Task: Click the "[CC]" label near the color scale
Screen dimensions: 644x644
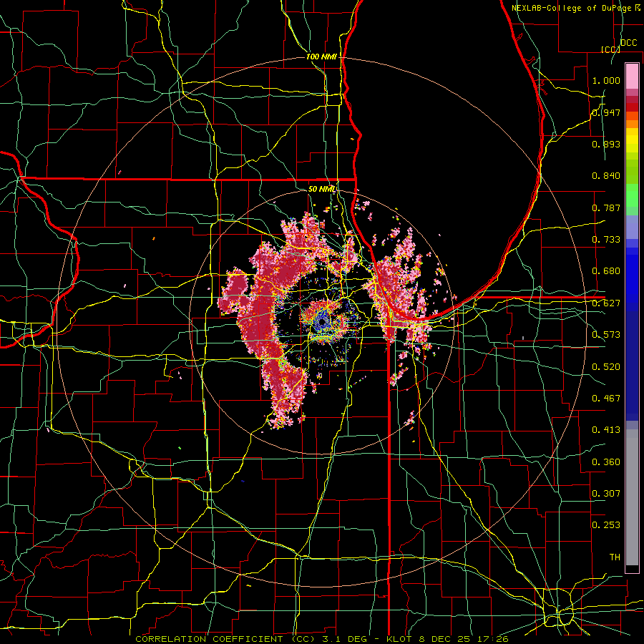Action: 610,49
